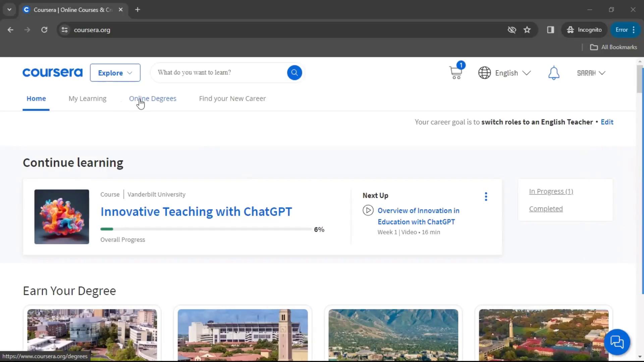Click the three-dot options menu icon
Screen dimensions: 644x362
[x=486, y=196]
